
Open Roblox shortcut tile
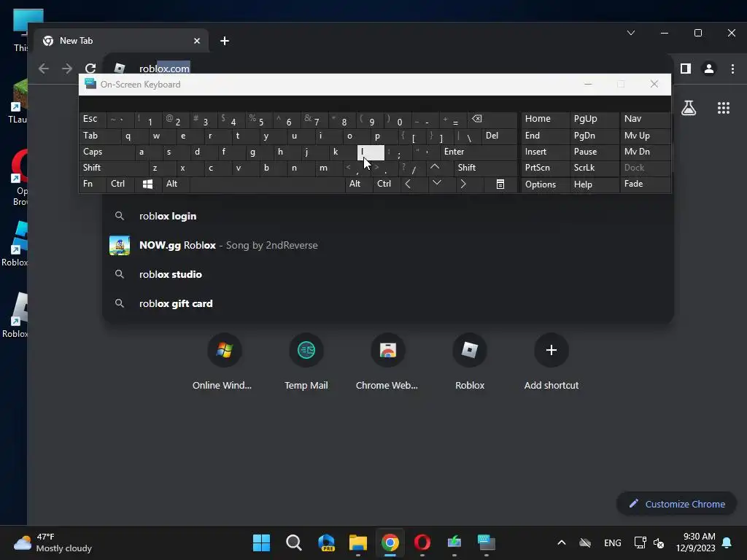[470, 363]
